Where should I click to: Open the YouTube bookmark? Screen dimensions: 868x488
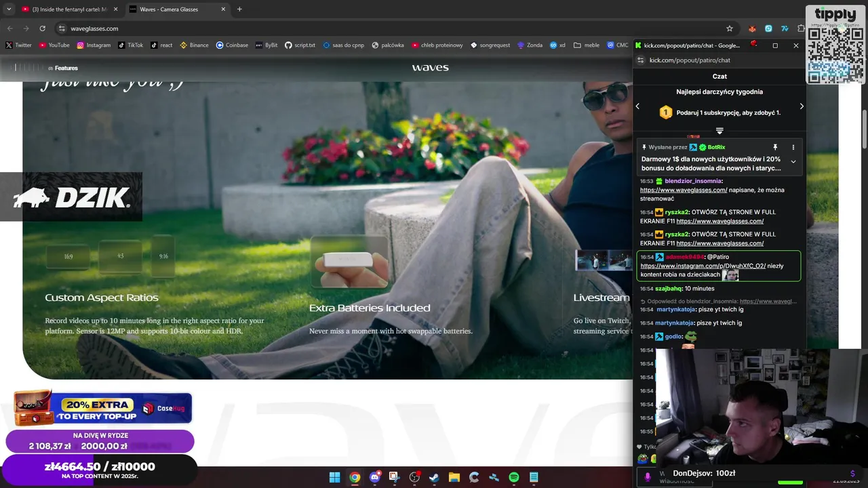[54, 45]
